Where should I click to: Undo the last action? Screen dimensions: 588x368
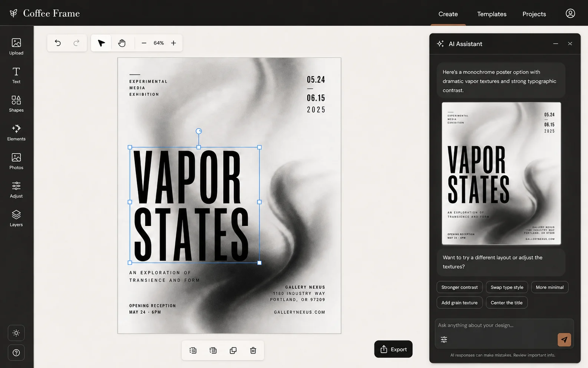click(x=58, y=43)
